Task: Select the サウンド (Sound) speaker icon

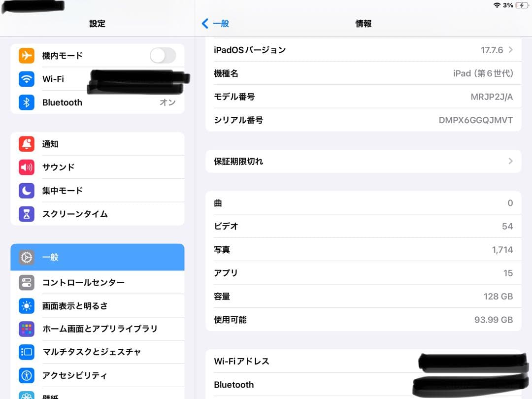Action: pyautogui.click(x=27, y=167)
